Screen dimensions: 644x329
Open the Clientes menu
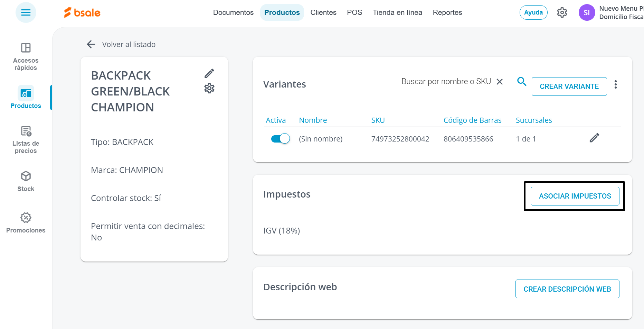[x=323, y=12]
